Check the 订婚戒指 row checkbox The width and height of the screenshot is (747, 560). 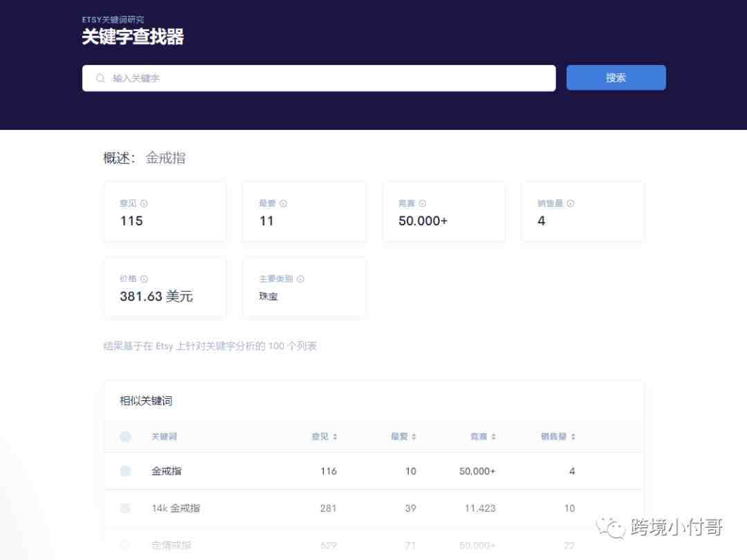click(x=125, y=545)
